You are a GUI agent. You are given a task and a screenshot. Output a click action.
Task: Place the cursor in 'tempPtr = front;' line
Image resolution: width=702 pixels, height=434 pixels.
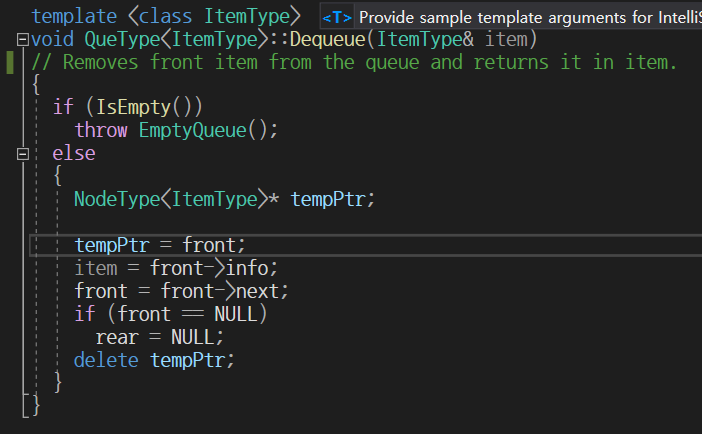[x=160, y=245]
